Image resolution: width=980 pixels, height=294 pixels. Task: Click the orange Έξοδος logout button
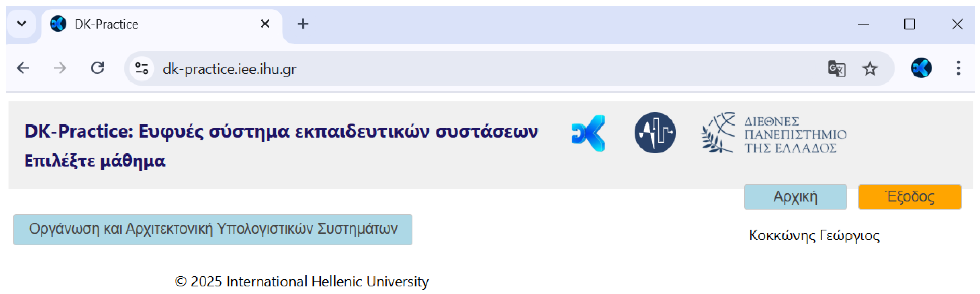pos(909,197)
